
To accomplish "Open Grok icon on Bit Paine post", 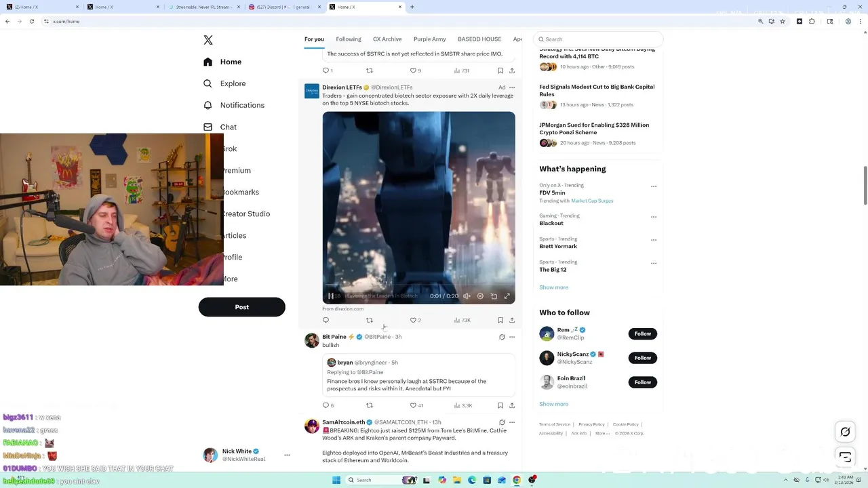I will tap(502, 337).
